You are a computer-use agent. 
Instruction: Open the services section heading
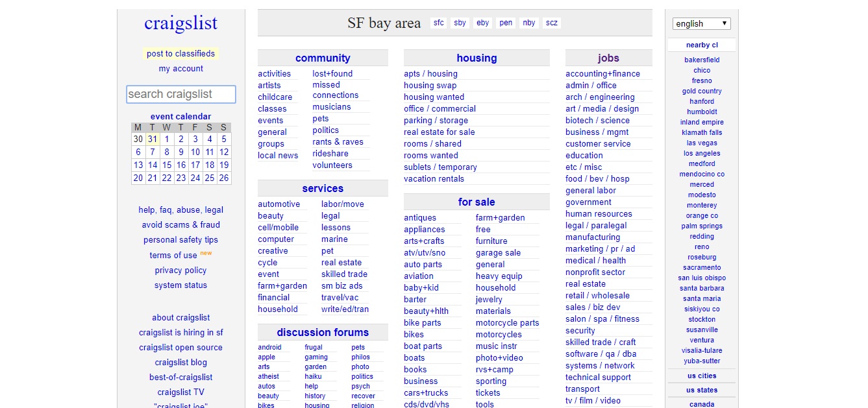(x=323, y=188)
